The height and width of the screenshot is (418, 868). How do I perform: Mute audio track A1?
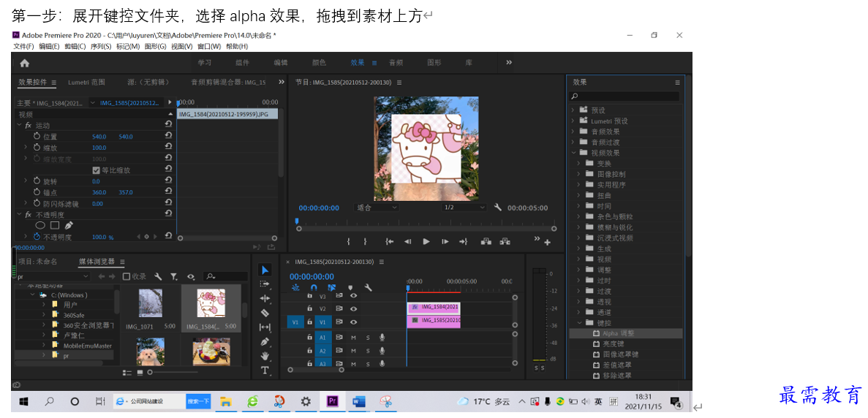[x=354, y=338]
